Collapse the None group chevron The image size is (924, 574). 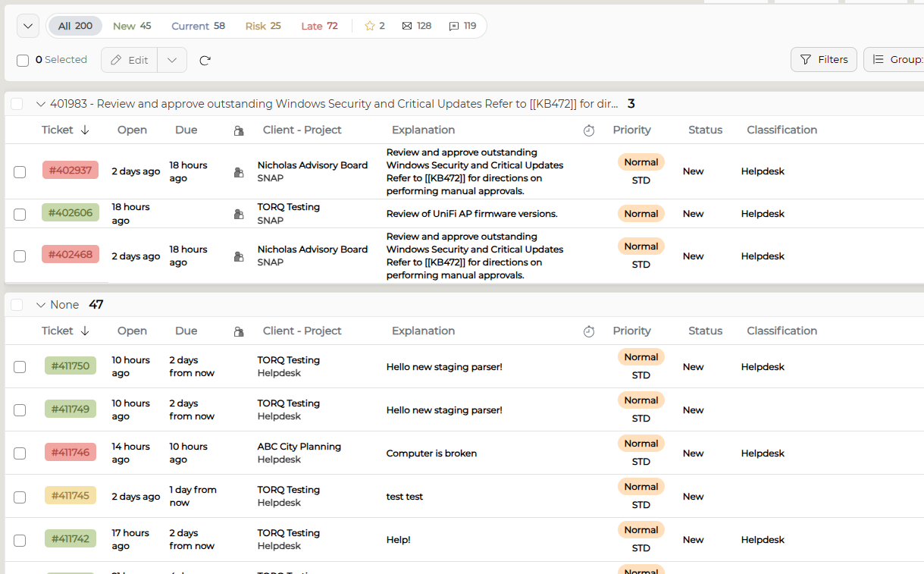tap(41, 305)
